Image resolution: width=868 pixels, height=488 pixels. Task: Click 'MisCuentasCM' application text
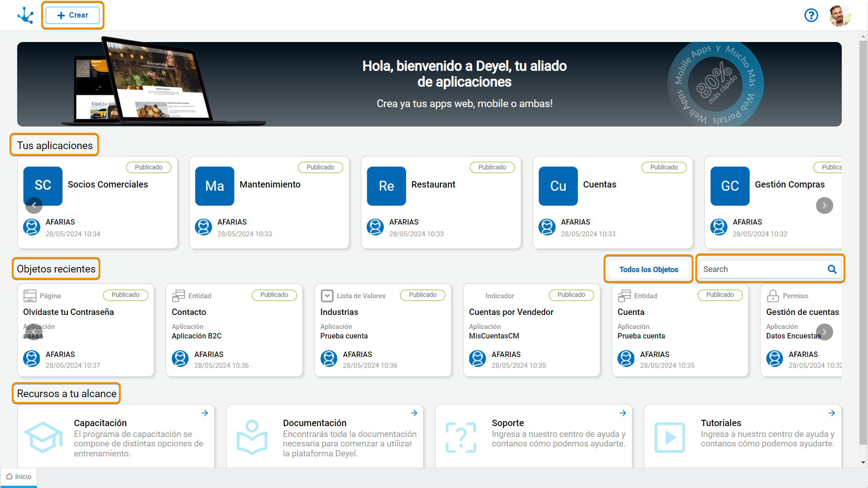coord(494,336)
